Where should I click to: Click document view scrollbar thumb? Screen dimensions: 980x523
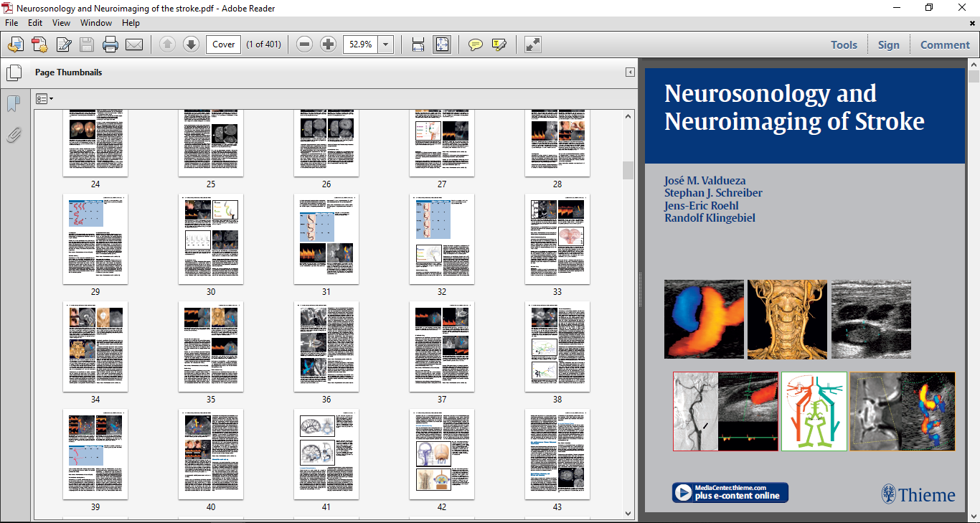974,77
